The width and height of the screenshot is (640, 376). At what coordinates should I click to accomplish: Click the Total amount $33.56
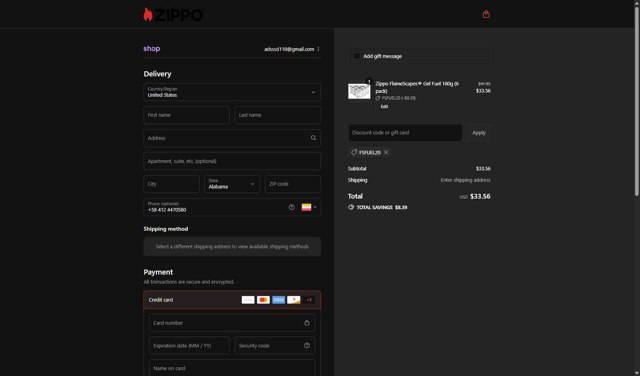[x=480, y=196]
